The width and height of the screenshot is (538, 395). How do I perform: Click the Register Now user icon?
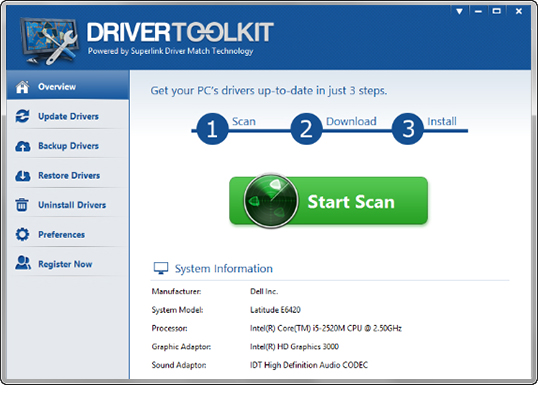coord(23,263)
